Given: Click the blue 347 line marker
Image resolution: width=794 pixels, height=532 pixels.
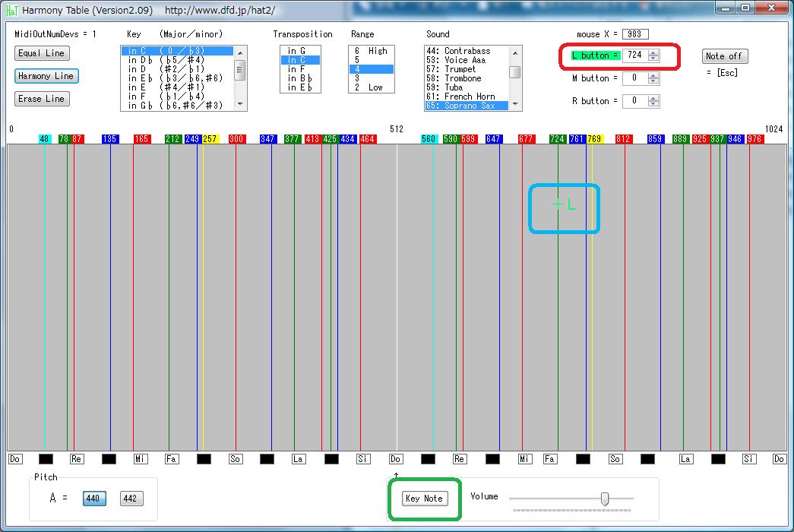Looking at the screenshot, I should (268, 139).
